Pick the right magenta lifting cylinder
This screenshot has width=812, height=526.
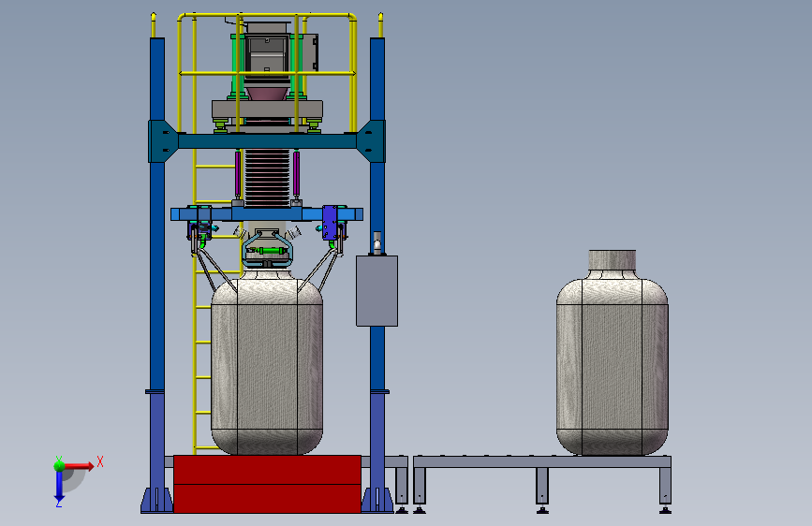pos(296,173)
